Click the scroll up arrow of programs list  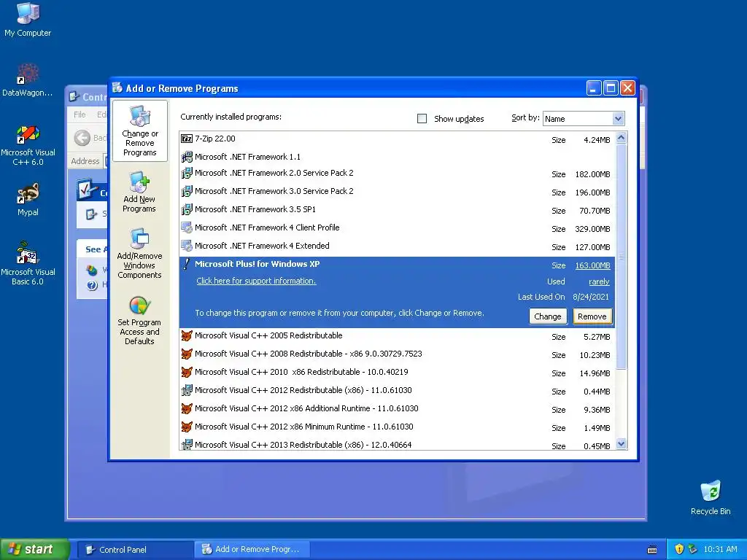pyautogui.click(x=622, y=138)
